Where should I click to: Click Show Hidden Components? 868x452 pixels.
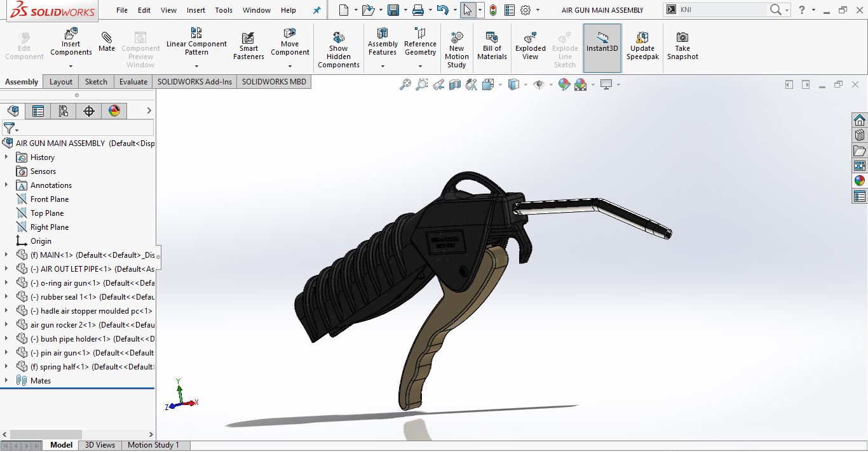(x=339, y=50)
